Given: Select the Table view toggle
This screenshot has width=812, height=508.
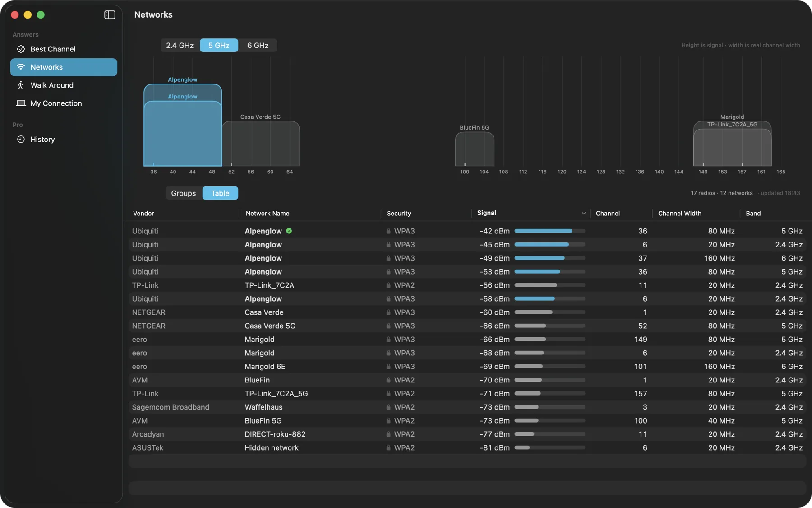Looking at the screenshot, I should tap(220, 193).
